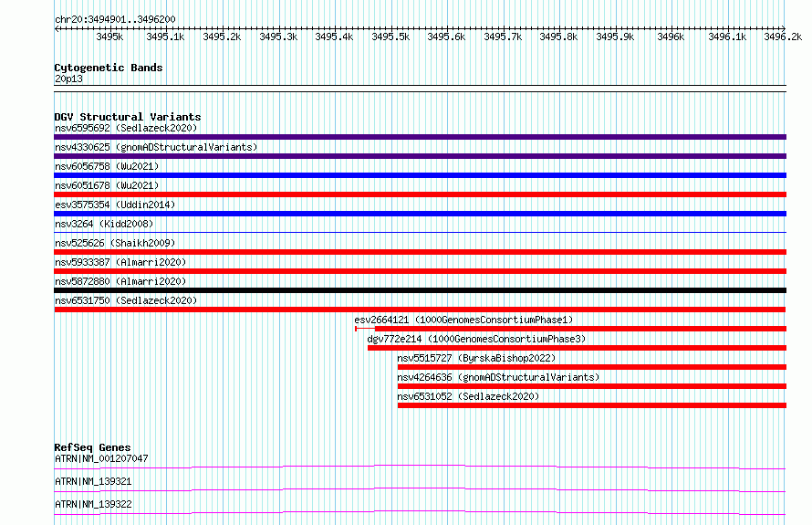The height and width of the screenshot is (525, 812).
Task: Click the 3495.6k ruler label
Action: click(x=446, y=37)
